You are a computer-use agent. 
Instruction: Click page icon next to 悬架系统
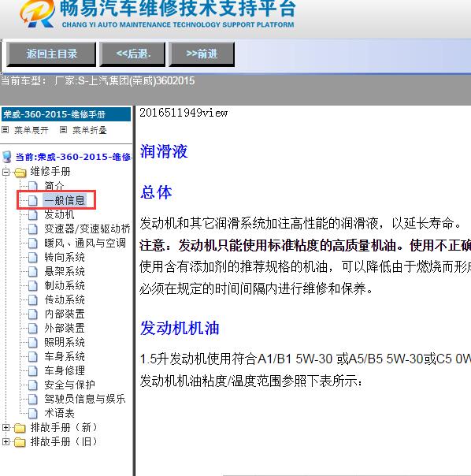point(33,271)
